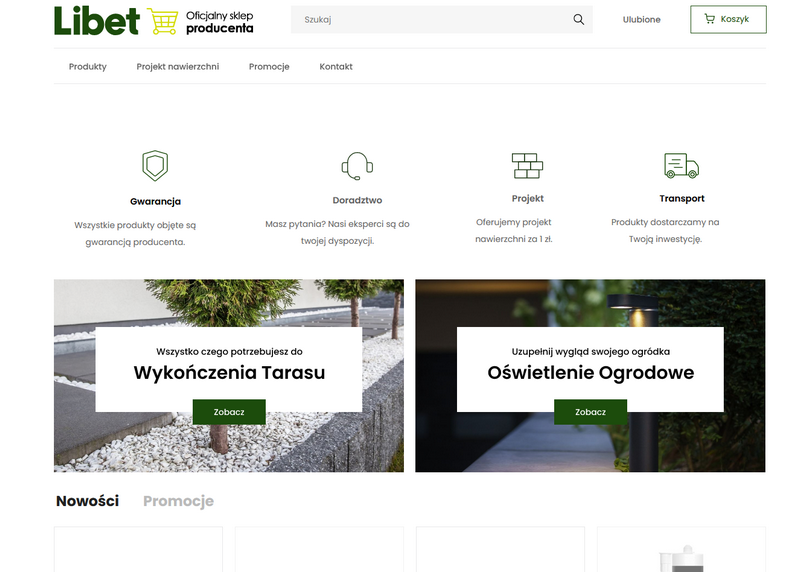Image resolution: width=800 pixels, height=572 pixels.
Task: Click the Gwarancja shield icon
Action: tap(155, 165)
